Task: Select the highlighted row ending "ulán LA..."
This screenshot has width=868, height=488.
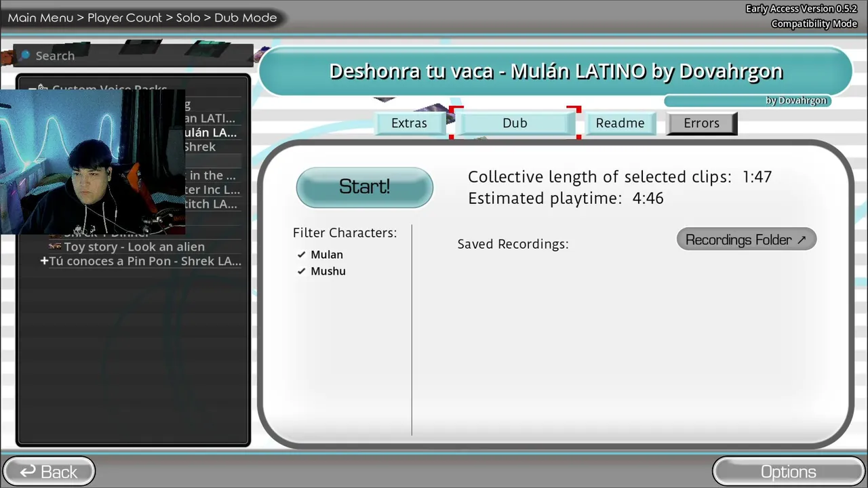Action: pyautogui.click(x=211, y=133)
